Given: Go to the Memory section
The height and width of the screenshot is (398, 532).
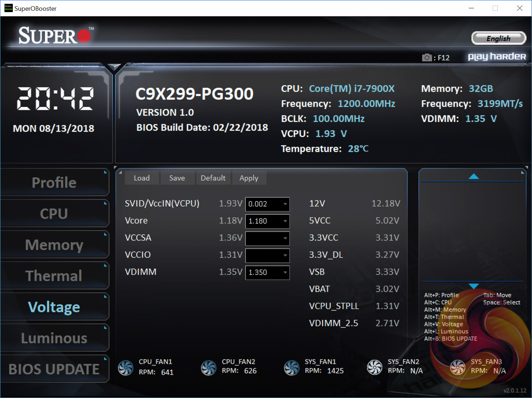Looking at the screenshot, I should point(54,245).
